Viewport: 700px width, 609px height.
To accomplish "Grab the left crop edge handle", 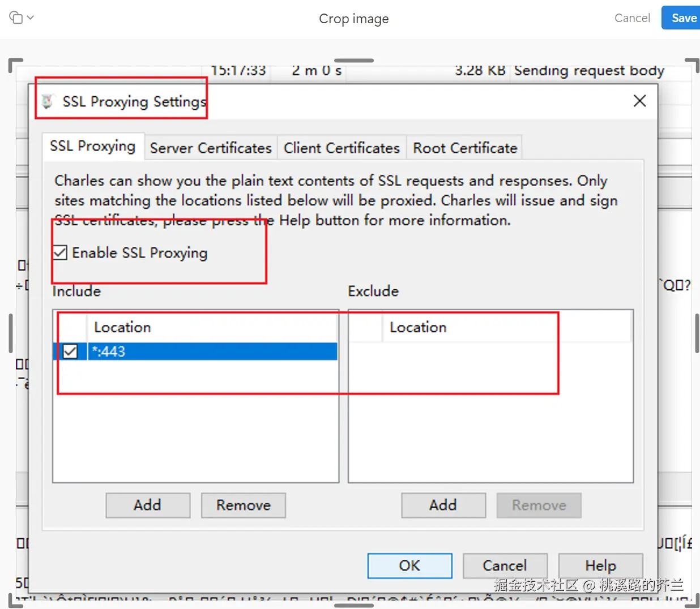I will (x=10, y=334).
